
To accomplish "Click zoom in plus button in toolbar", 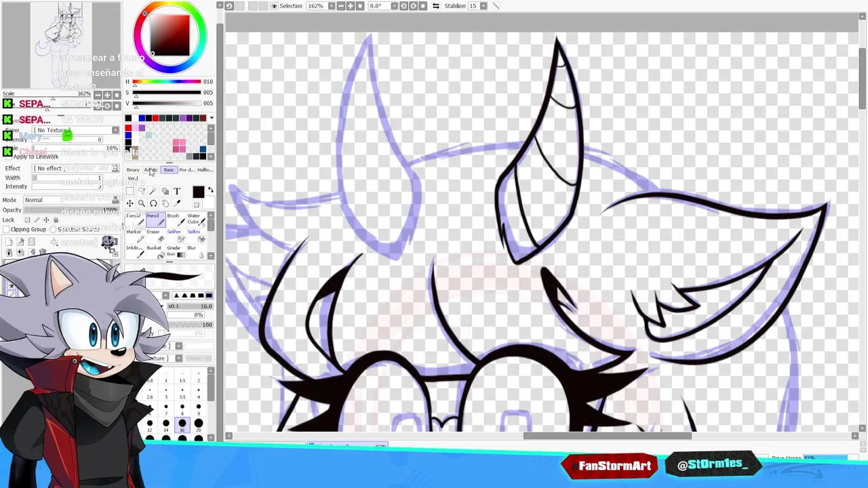I will coord(351,5).
